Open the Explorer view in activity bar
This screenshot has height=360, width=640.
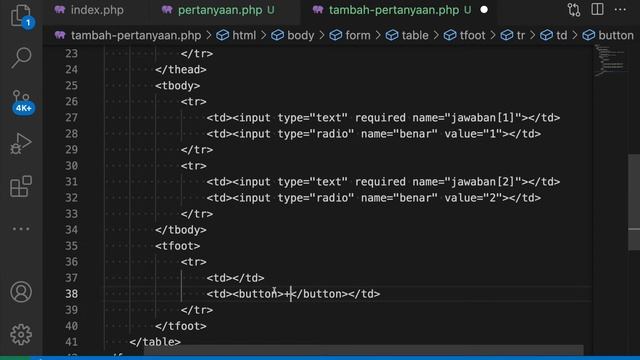(21, 16)
